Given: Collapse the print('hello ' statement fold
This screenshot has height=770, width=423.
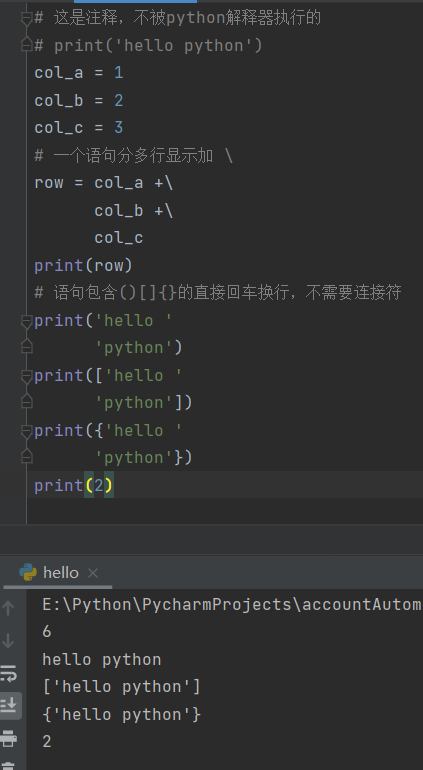Looking at the screenshot, I should tap(27, 321).
